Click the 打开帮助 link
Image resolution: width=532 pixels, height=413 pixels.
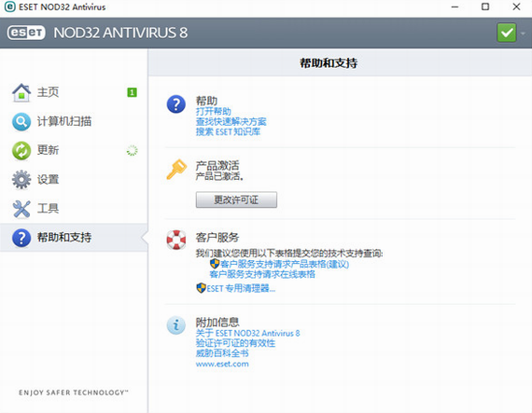(214, 112)
